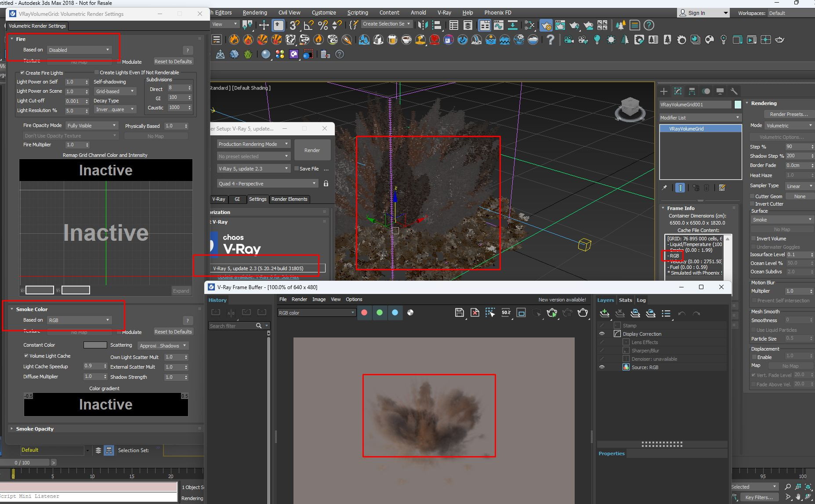Enable Modulate checkbox in Fire section
The height and width of the screenshot is (504, 815).
119,62
